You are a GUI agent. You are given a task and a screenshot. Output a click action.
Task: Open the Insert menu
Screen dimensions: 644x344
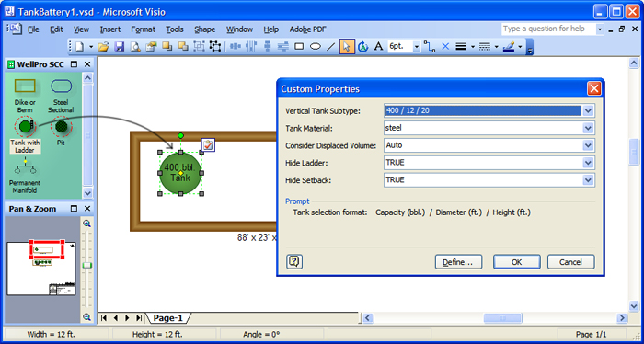click(x=110, y=29)
